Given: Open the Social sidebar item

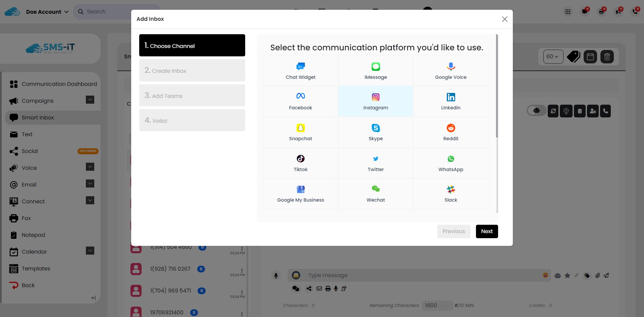Looking at the screenshot, I should 53,151.
